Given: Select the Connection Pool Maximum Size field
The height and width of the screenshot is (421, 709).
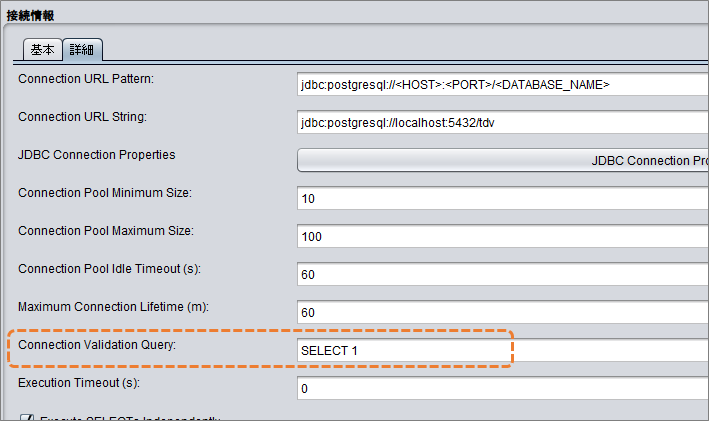Looking at the screenshot, I should tap(503, 237).
